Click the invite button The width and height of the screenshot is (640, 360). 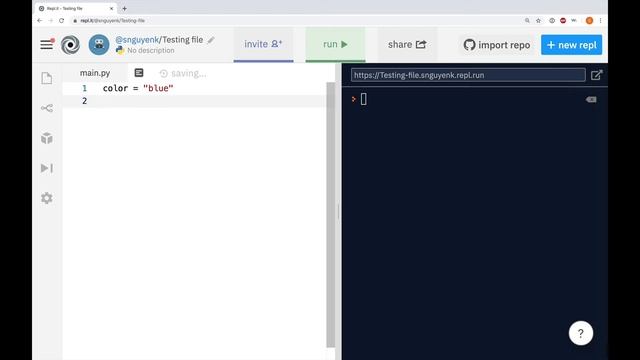click(263, 44)
